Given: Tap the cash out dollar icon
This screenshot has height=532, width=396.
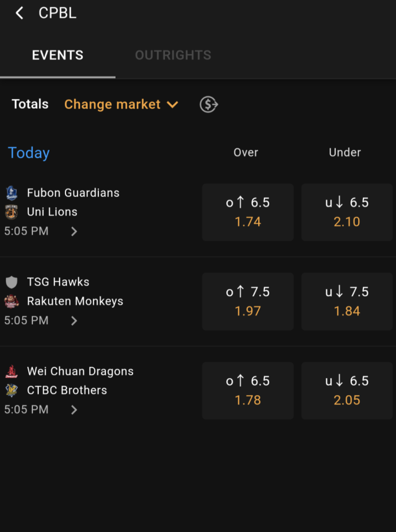Looking at the screenshot, I should 209,104.
